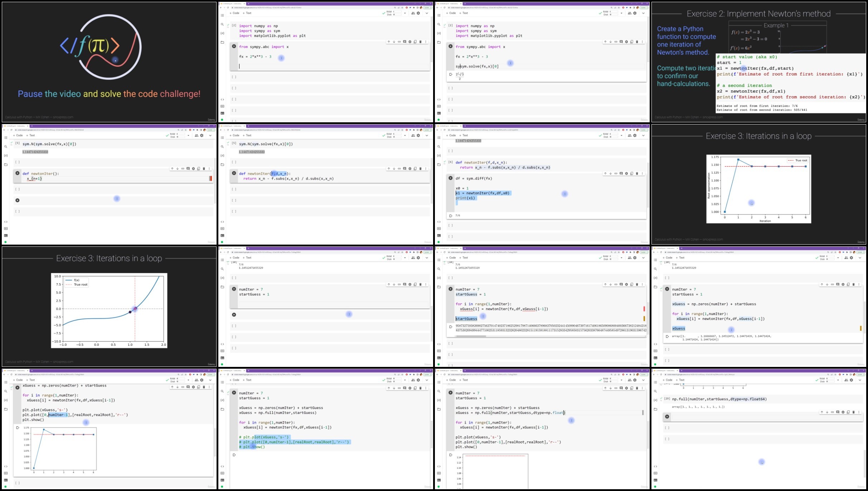Open terminal beside the '# plt.show()' notebook
This screenshot has width=868, height=491.
222,480
